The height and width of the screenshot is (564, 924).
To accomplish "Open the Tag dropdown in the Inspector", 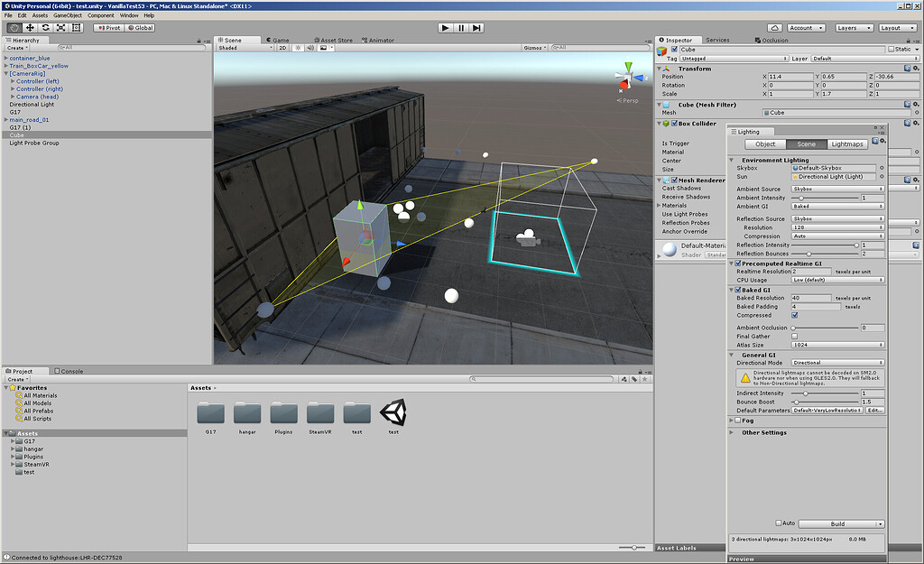I will 734,59.
